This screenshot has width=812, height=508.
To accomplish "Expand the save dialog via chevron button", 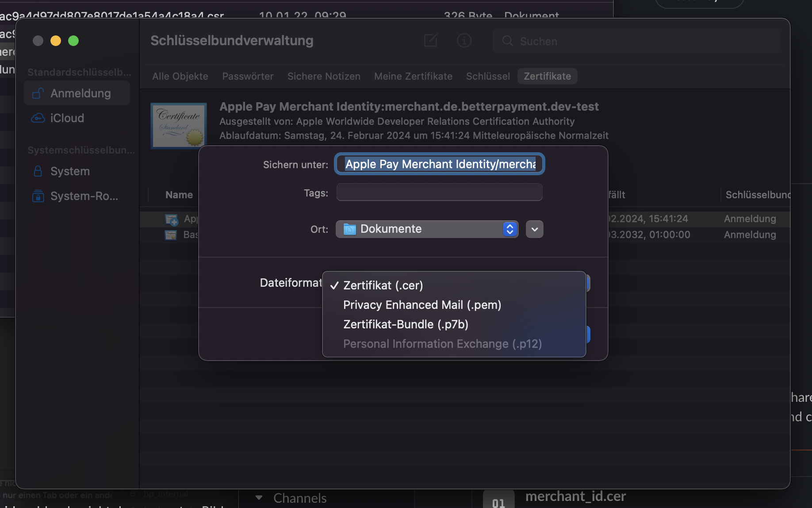I will point(534,229).
